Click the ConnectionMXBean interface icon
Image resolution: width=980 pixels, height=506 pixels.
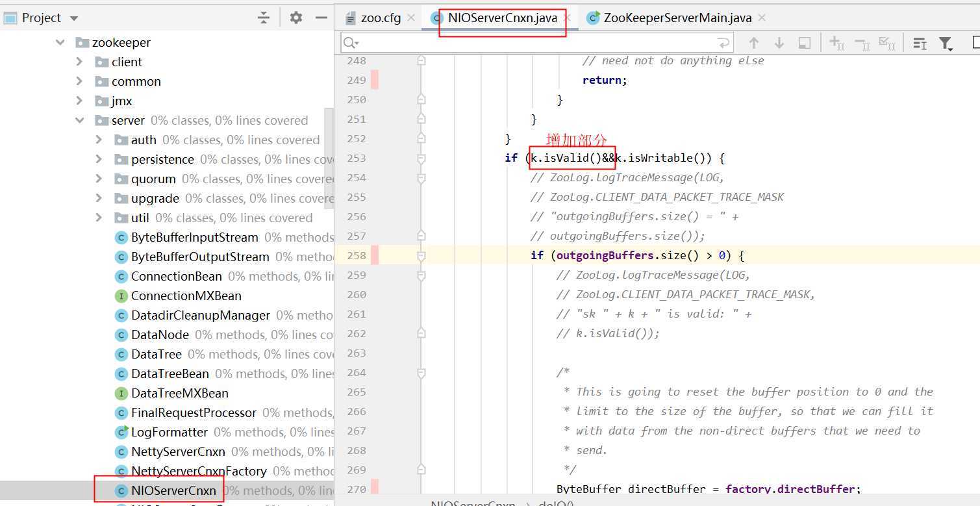coord(121,296)
